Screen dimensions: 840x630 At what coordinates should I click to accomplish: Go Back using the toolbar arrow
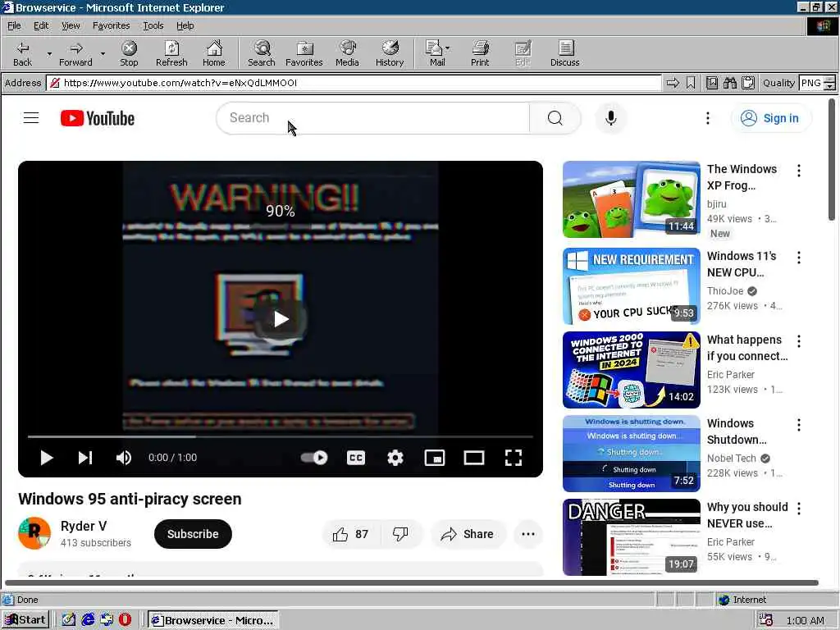point(22,53)
